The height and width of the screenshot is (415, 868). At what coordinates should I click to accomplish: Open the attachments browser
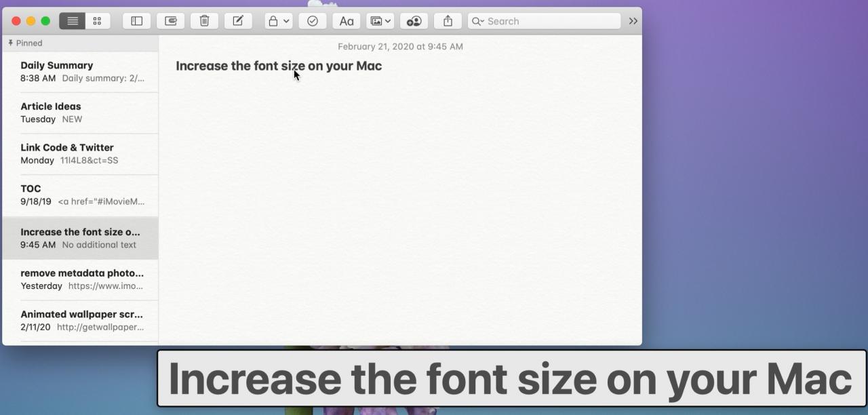click(170, 21)
